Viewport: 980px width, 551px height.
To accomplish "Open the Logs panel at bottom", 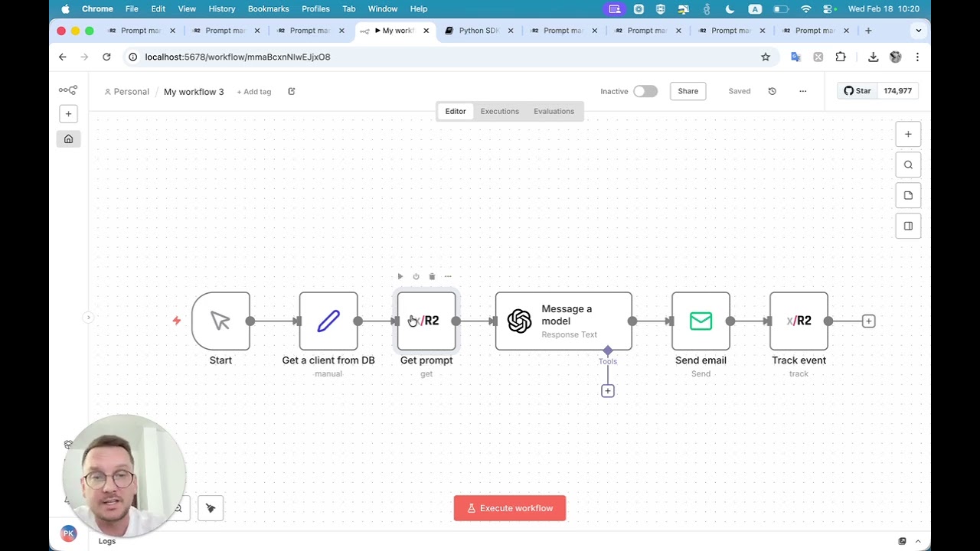I will coord(107,541).
